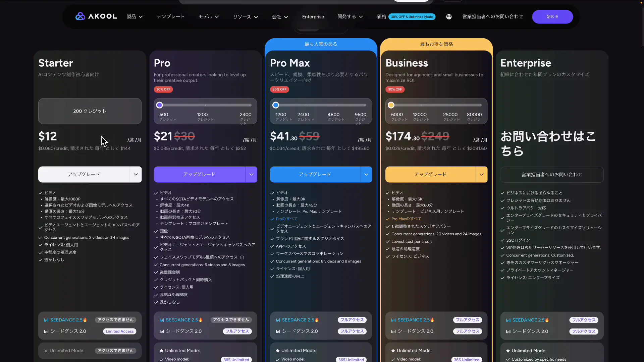Screen dimensions: 644x362
Task: Click the page vertical scrollbar
Action: tap(642, 27)
